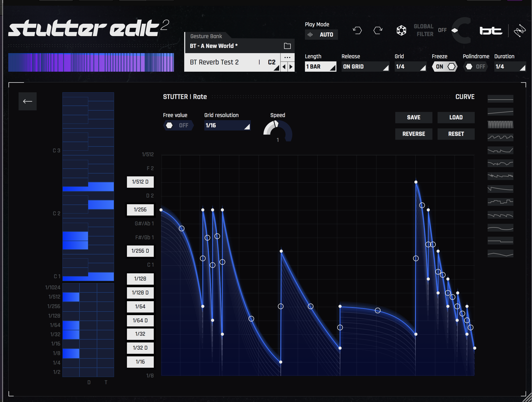This screenshot has height=402, width=532.
Task: Select the 1/128 D rate value
Action: (x=140, y=293)
